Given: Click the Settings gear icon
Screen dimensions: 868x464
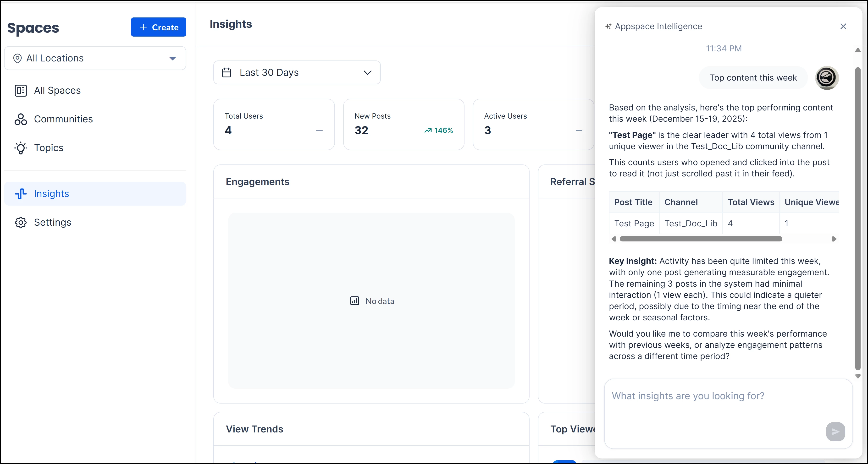Looking at the screenshot, I should click(21, 223).
